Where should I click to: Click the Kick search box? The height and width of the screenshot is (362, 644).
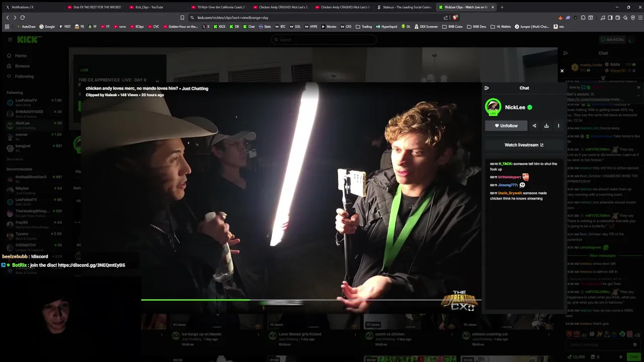(324, 40)
